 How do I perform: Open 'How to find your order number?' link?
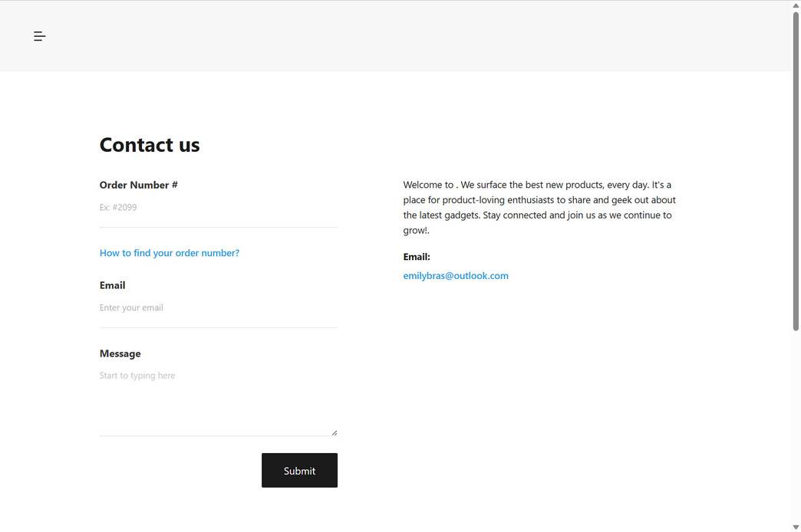[170, 253]
